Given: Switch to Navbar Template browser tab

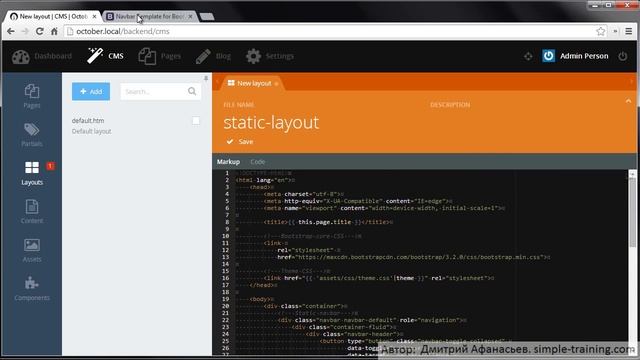Looking at the screenshot, I should tap(149, 17).
